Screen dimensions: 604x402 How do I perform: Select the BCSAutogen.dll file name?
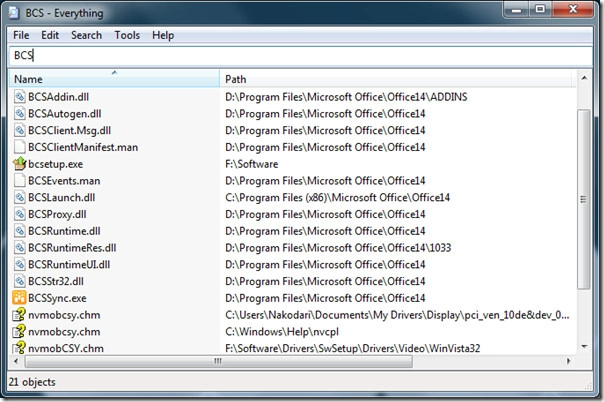tap(65, 114)
